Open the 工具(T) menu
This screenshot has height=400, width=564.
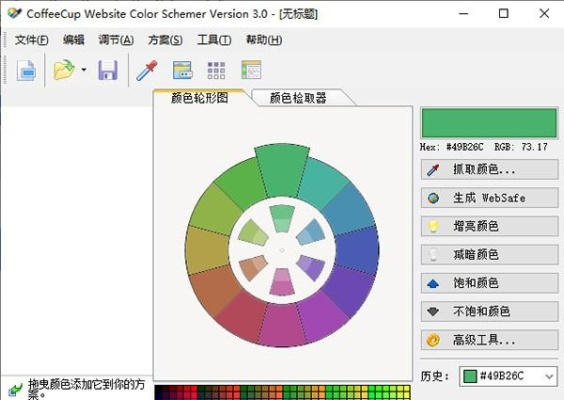point(214,40)
